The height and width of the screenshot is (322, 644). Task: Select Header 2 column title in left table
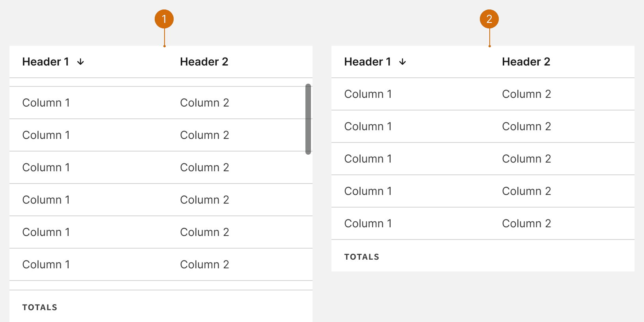(x=204, y=62)
